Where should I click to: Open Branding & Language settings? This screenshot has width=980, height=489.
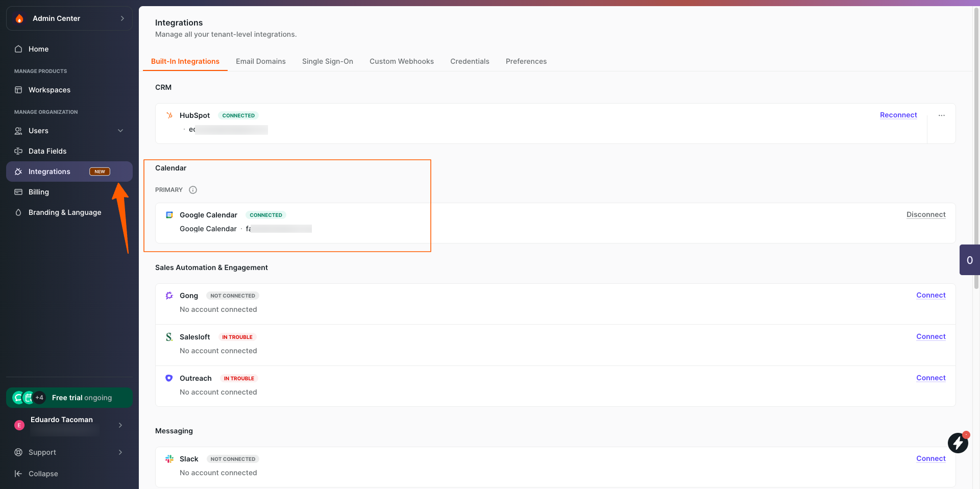(x=64, y=212)
